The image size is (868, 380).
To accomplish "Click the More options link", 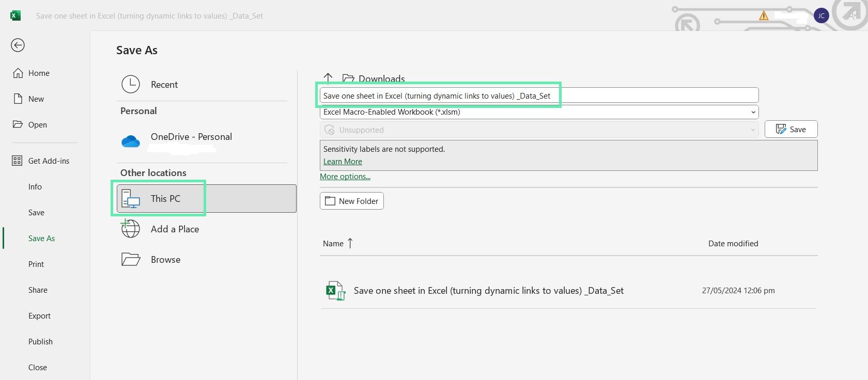I will tap(345, 177).
